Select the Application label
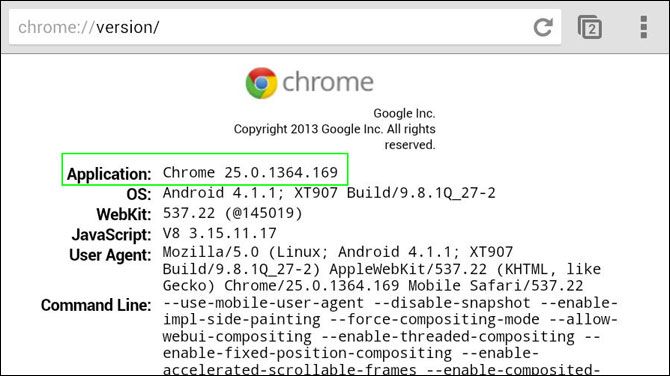 (109, 174)
